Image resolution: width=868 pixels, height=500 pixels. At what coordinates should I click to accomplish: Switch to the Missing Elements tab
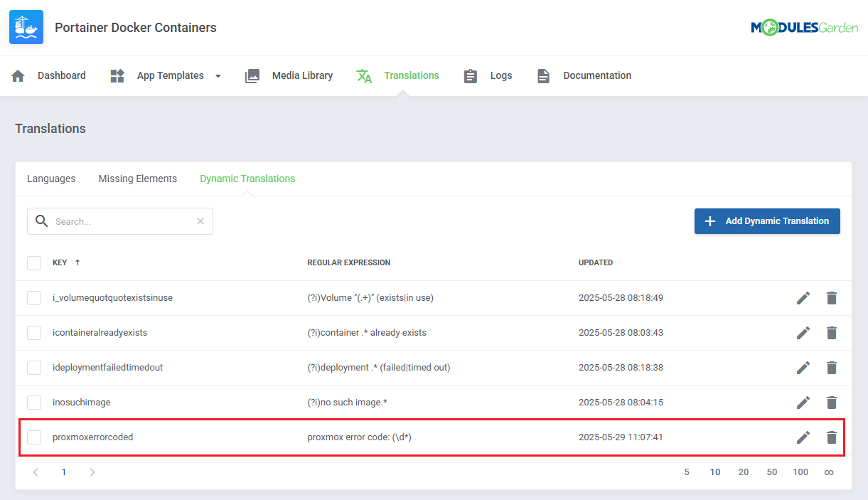pyautogui.click(x=138, y=179)
